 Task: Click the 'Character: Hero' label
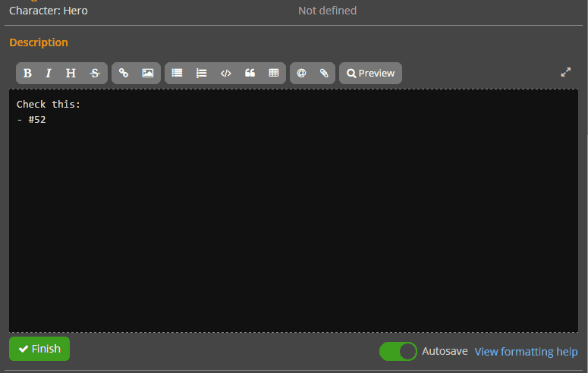pyautogui.click(x=49, y=11)
